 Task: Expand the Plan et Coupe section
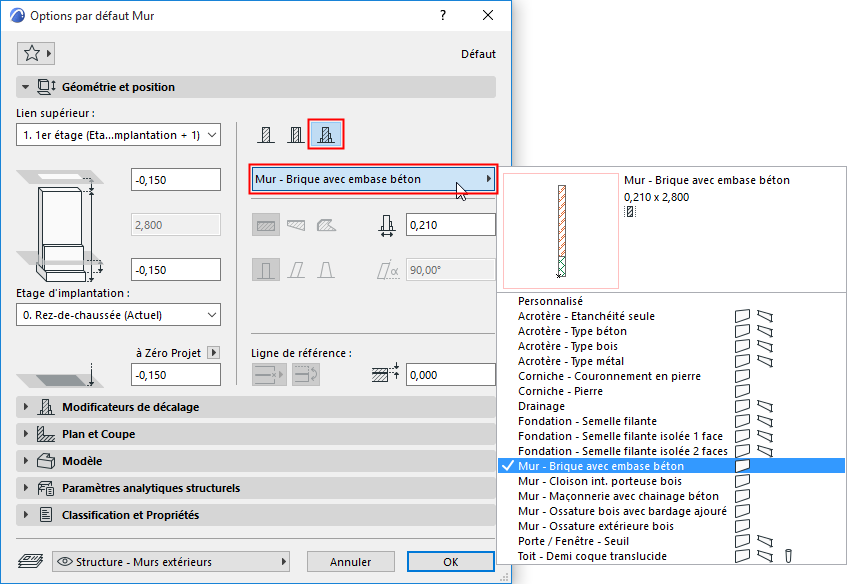[x=25, y=434]
